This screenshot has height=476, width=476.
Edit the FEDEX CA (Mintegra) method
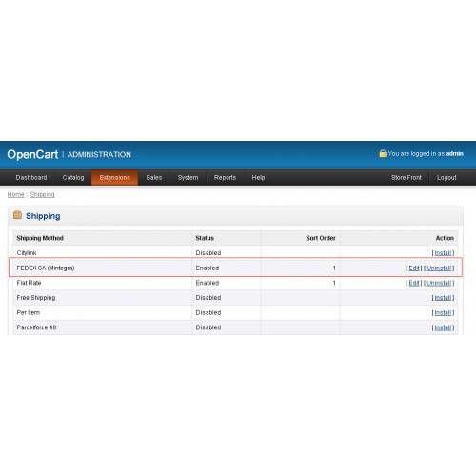click(414, 268)
